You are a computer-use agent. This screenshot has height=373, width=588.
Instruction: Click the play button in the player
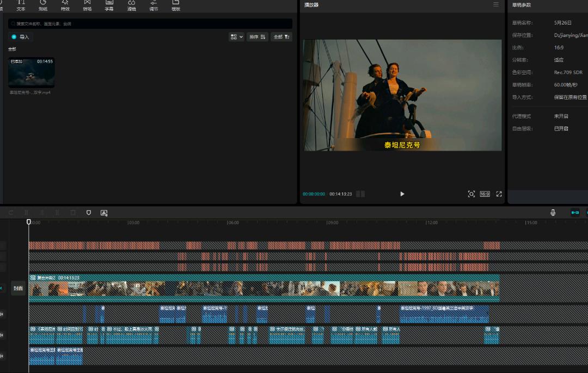(x=402, y=194)
